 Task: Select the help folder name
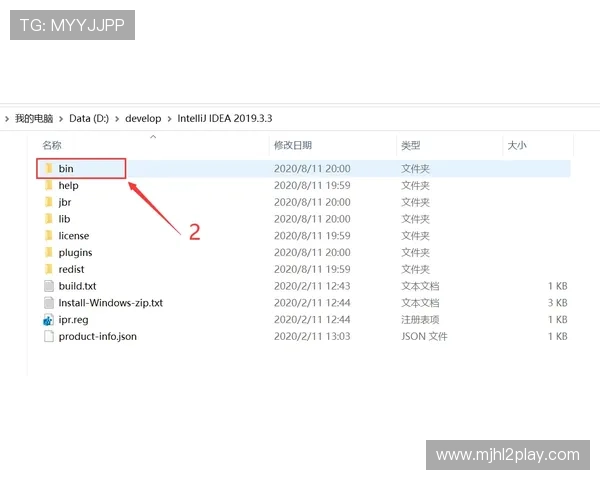tap(68, 186)
